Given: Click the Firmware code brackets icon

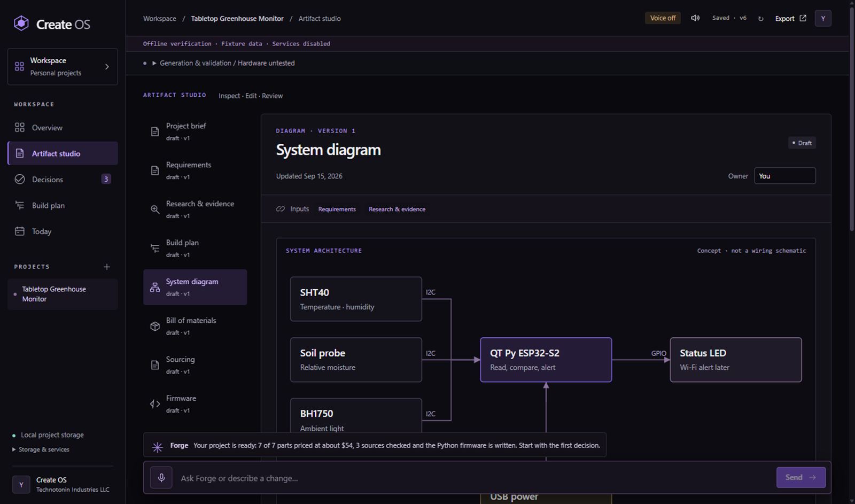Looking at the screenshot, I should point(155,404).
